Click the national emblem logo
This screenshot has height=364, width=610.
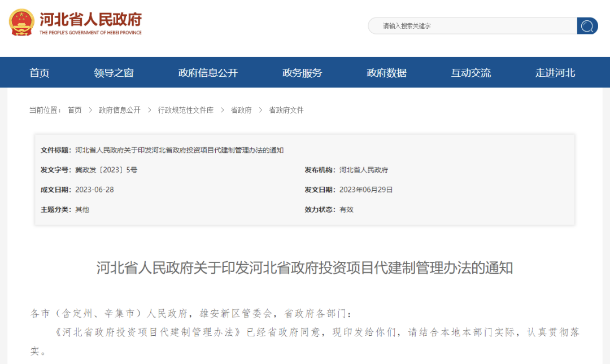coord(21,23)
